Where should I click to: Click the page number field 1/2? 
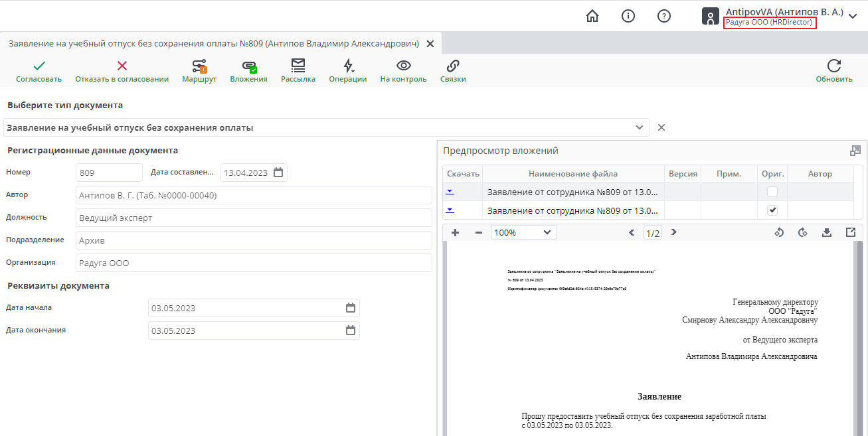(x=653, y=233)
